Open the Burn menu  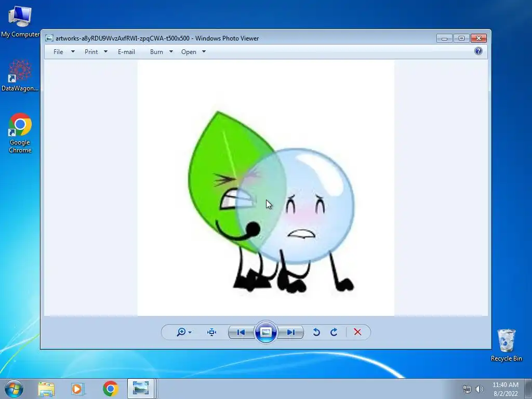tap(156, 52)
